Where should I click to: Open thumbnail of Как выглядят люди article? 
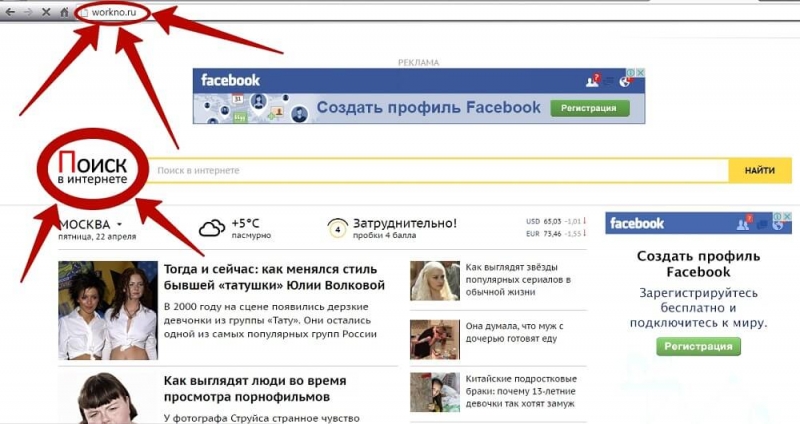coord(108,398)
